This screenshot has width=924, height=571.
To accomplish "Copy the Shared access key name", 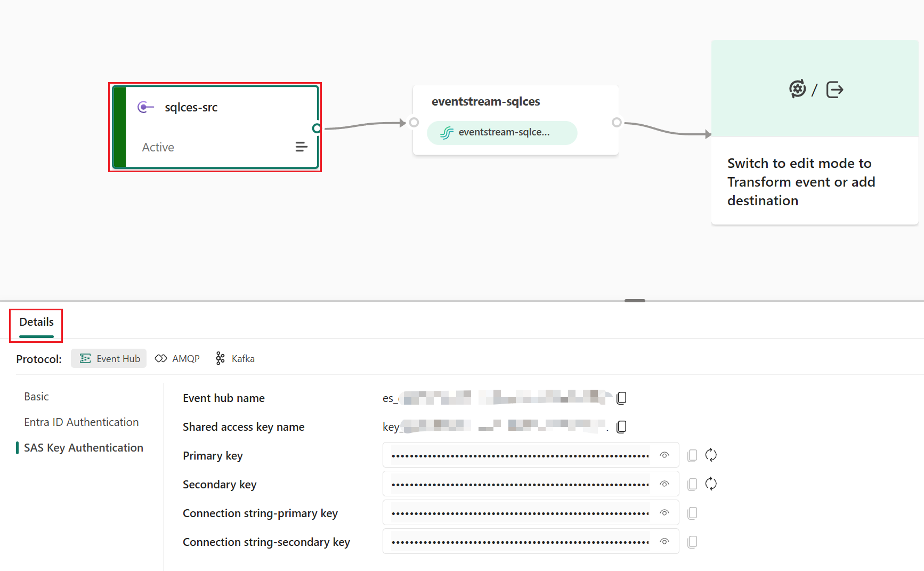I will click(621, 427).
